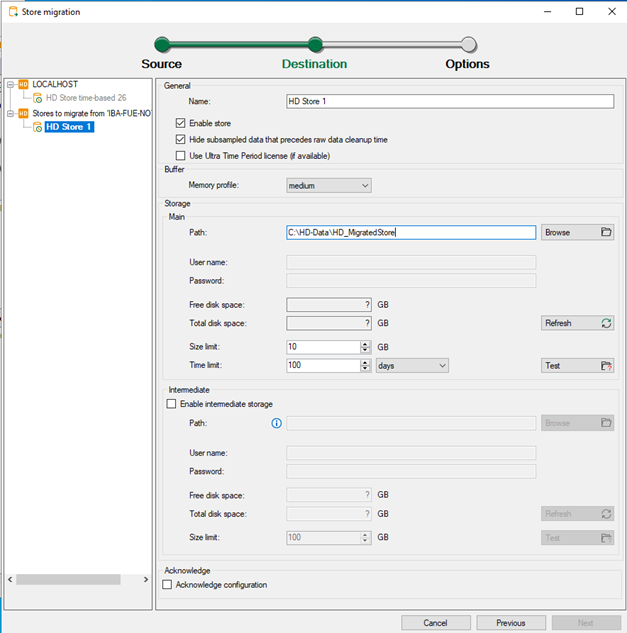Click the HD Store 1 tree icon

(x=37, y=127)
